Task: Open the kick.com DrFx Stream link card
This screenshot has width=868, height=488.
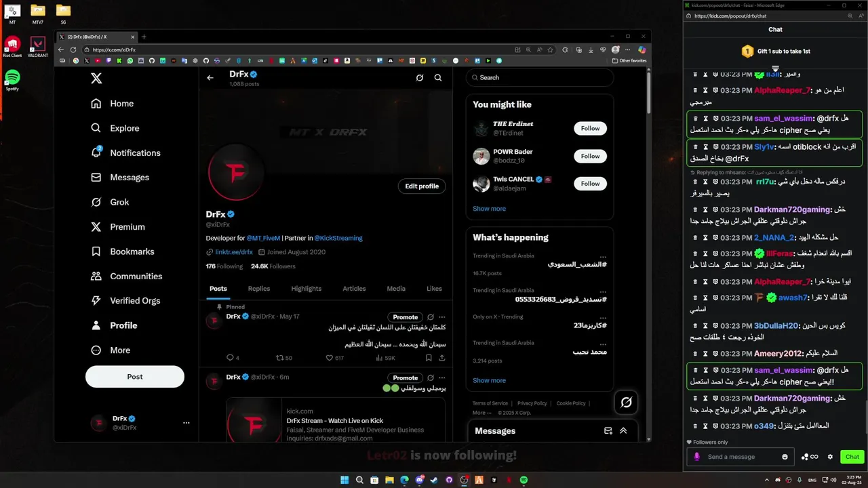Action: tap(336, 420)
